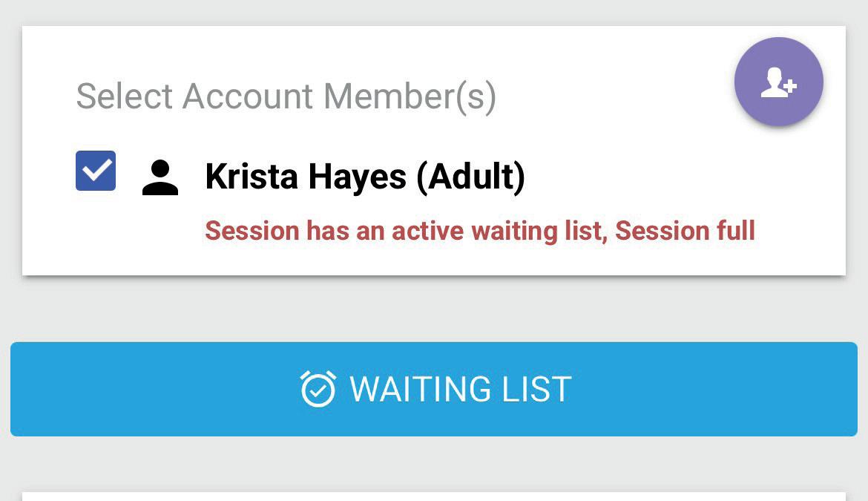Click the 'Session full' warning text
This screenshot has width=868, height=501.
point(685,231)
